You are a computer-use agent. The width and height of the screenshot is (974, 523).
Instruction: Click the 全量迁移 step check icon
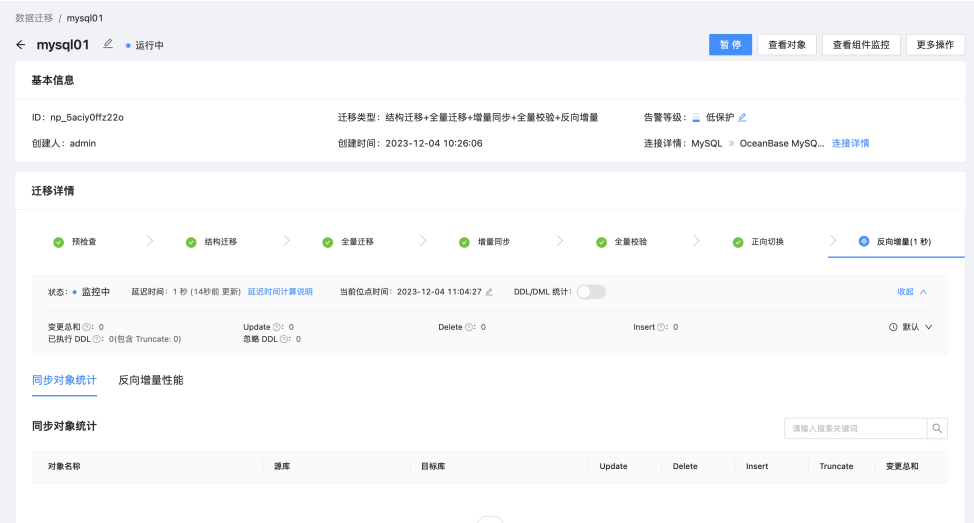pos(327,242)
